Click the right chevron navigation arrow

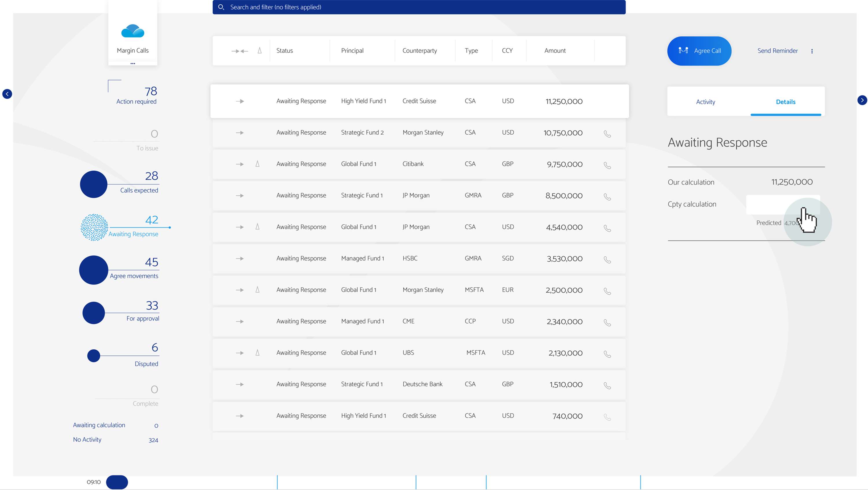tap(862, 100)
